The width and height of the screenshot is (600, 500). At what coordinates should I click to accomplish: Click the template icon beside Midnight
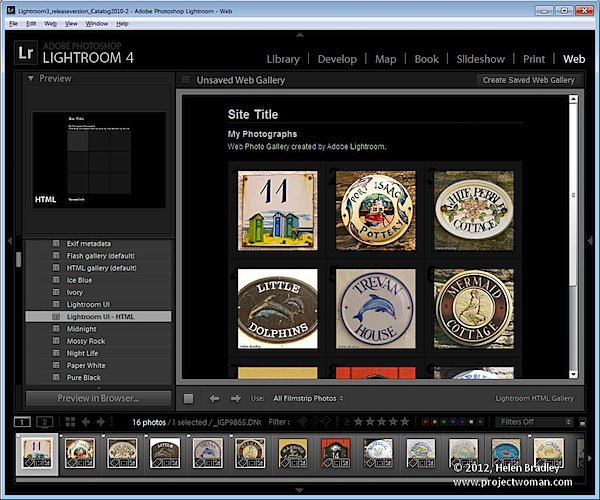pos(56,329)
